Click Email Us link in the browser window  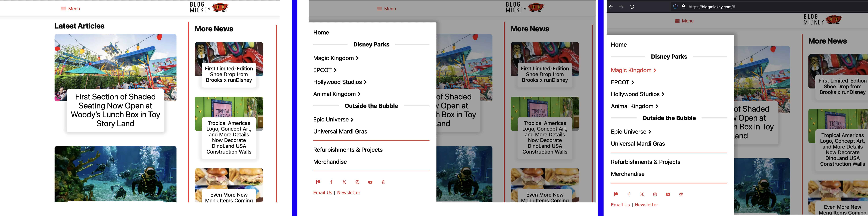pos(620,205)
